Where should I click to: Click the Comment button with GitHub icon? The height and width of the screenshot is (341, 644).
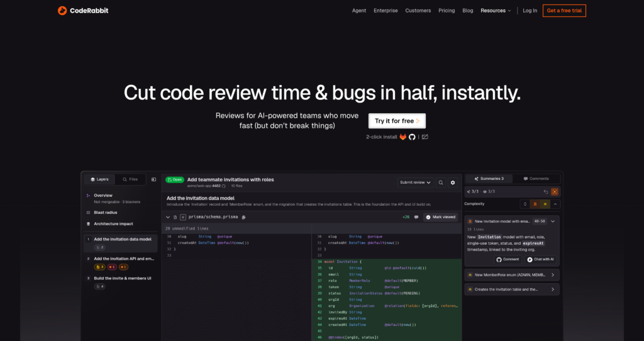click(508, 260)
